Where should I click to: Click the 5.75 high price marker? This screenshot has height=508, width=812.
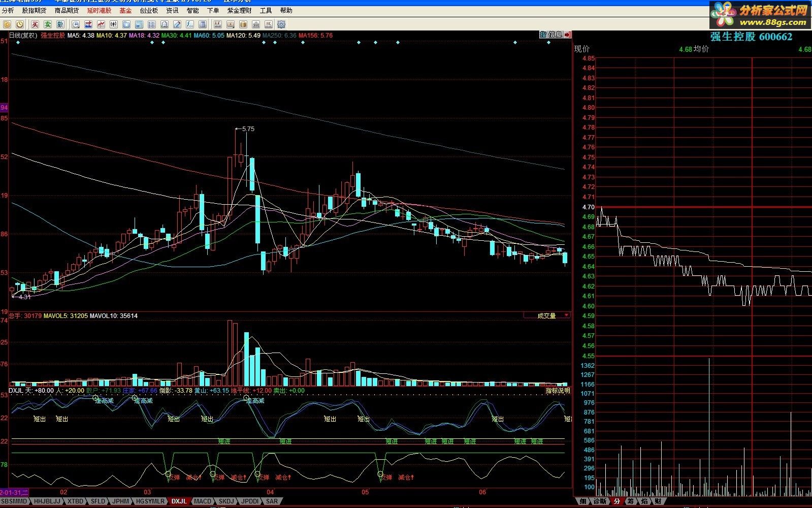pyautogui.click(x=248, y=129)
